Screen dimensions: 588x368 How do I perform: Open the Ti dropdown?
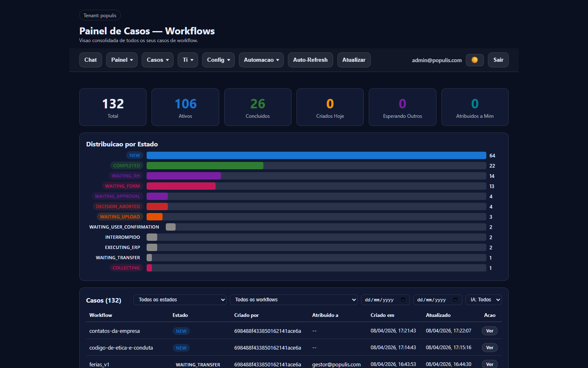[x=187, y=60]
